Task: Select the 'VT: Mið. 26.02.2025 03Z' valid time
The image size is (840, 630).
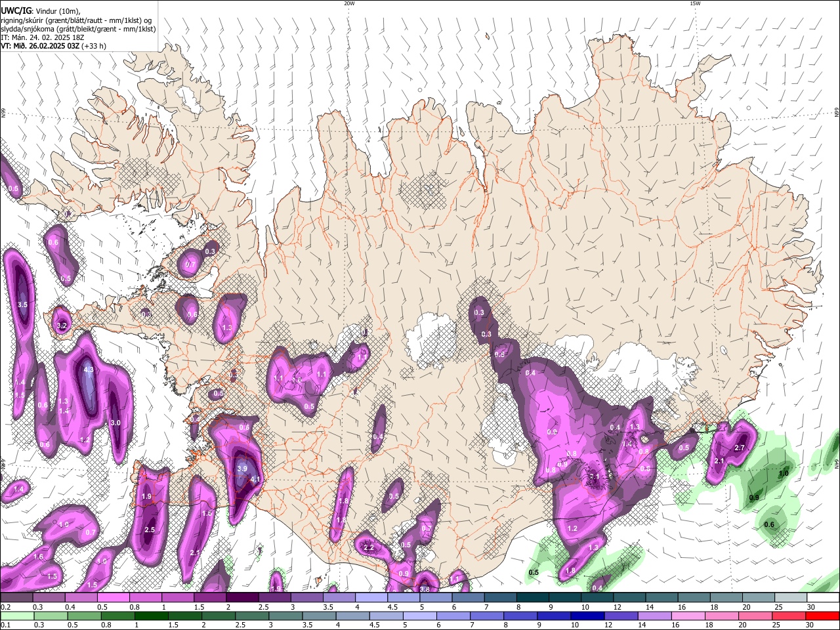Action: point(40,46)
